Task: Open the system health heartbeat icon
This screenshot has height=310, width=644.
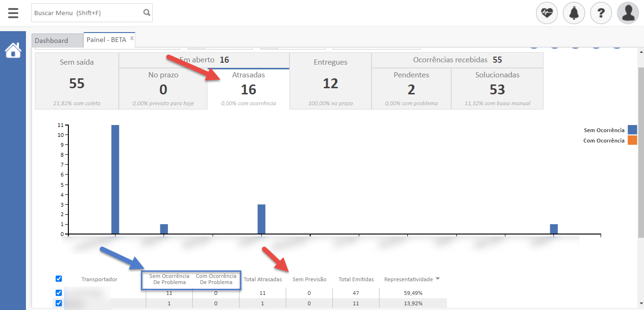Action: click(x=547, y=13)
